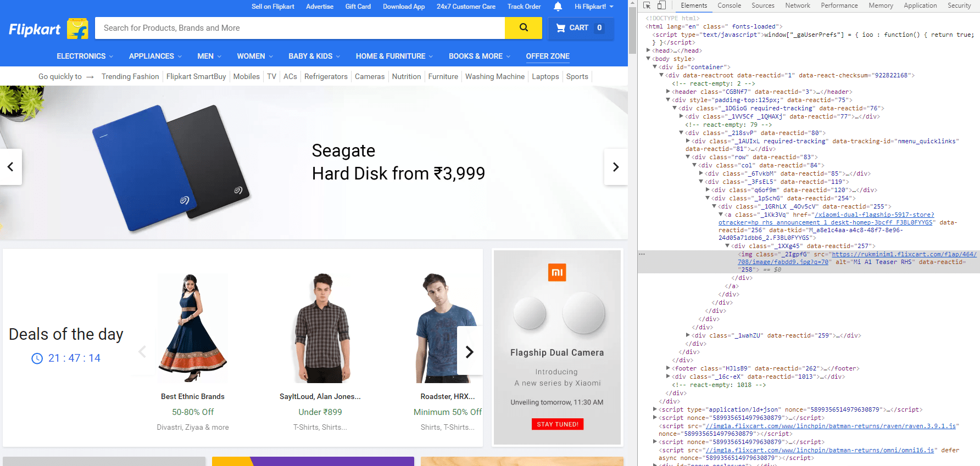Open the Trending Fashion quick link

[130, 76]
